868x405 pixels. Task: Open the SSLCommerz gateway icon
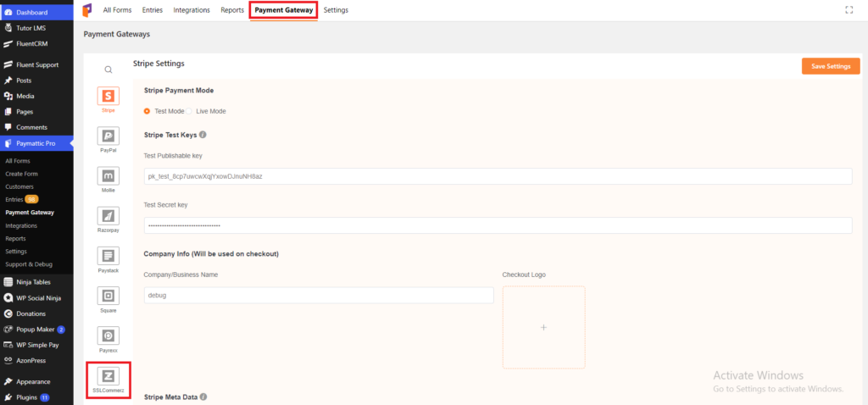[x=108, y=375]
